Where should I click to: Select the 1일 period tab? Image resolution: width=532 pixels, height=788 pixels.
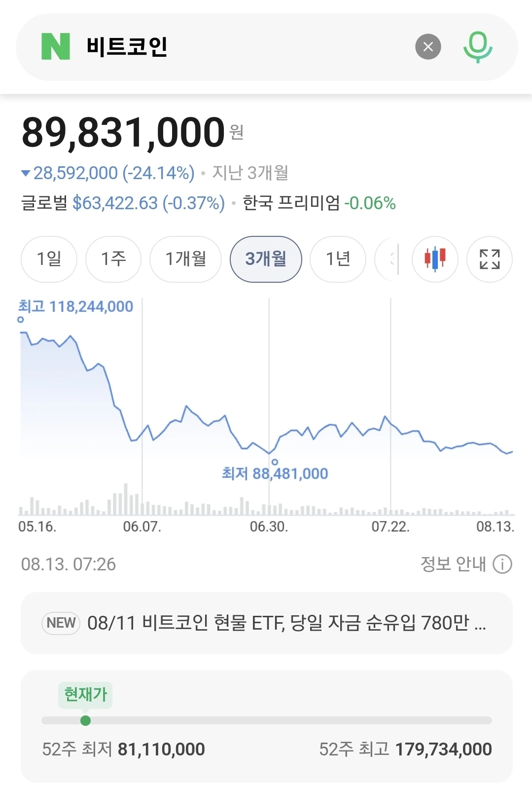click(x=49, y=259)
